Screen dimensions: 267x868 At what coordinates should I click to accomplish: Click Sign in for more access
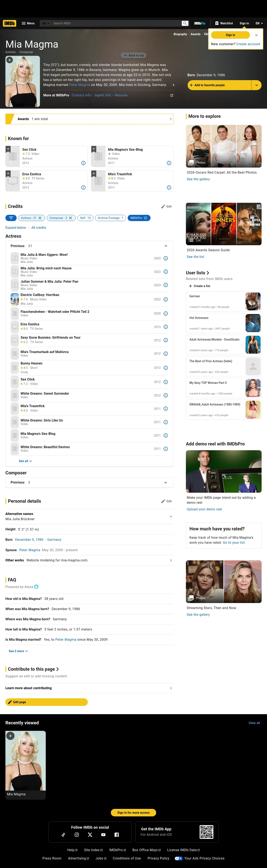(x=133, y=812)
